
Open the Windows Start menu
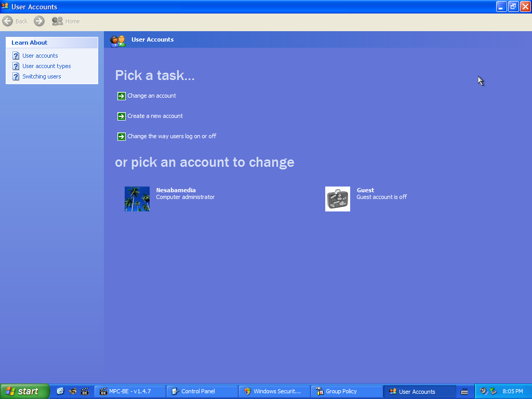[x=24, y=392]
